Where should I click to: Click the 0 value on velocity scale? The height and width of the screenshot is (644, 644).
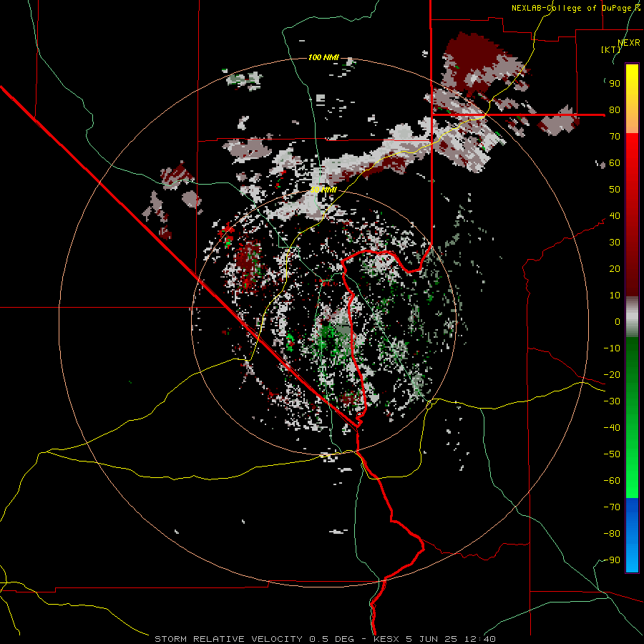point(618,322)
